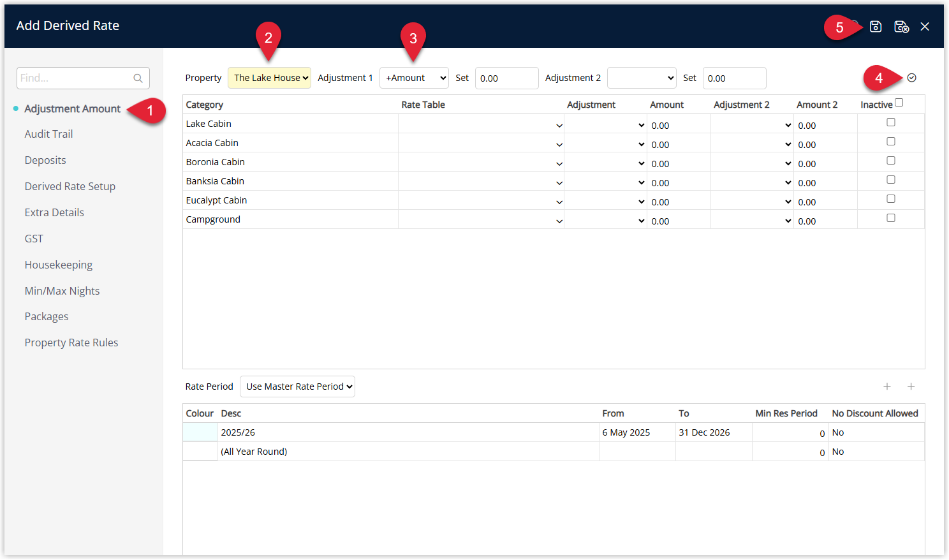Screen dimensions: 949x560
Task: Click the last plus icon beside Rate Period
Action: coord(911,387)
